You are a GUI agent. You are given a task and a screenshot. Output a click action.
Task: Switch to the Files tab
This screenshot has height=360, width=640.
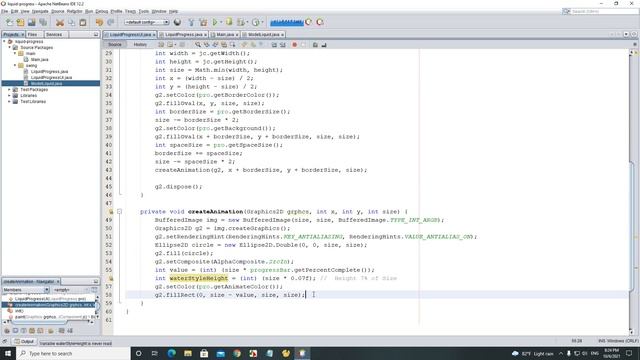(33, 35)
